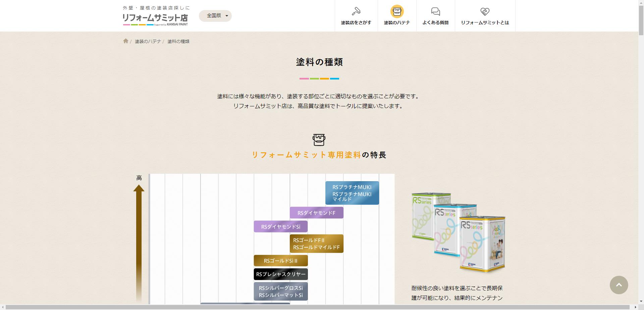Click the RSプレシャスクリヤー chart label
This screenshot has height=310, width=644.
[281, 274]
